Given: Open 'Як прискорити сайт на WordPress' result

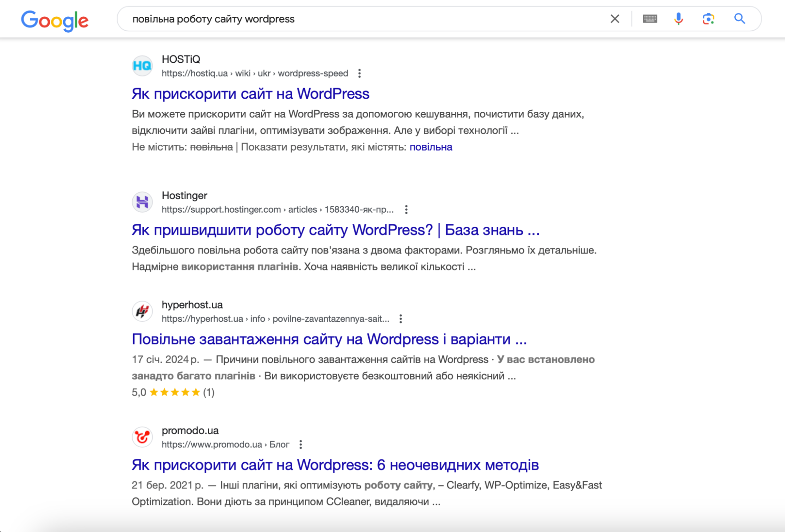Looking at the screenshot, I should point(251,94).
